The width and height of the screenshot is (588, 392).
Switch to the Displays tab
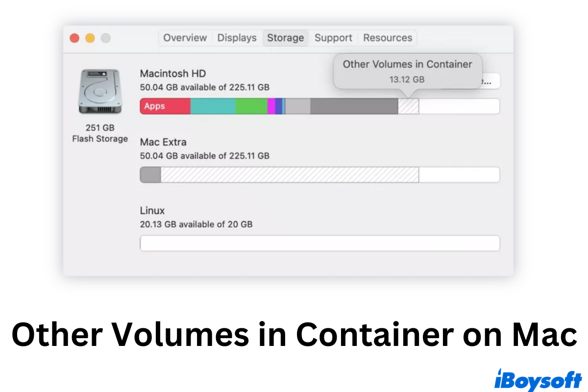237,38
